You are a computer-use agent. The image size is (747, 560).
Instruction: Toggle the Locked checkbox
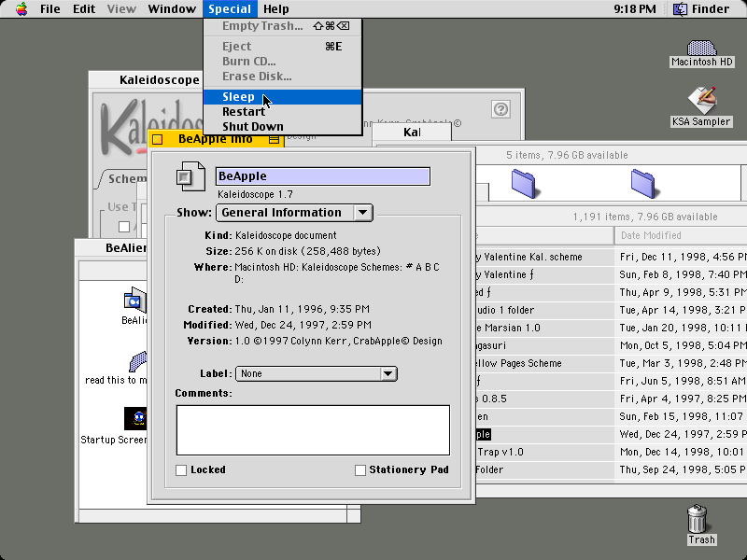click(x=181, y=470)
